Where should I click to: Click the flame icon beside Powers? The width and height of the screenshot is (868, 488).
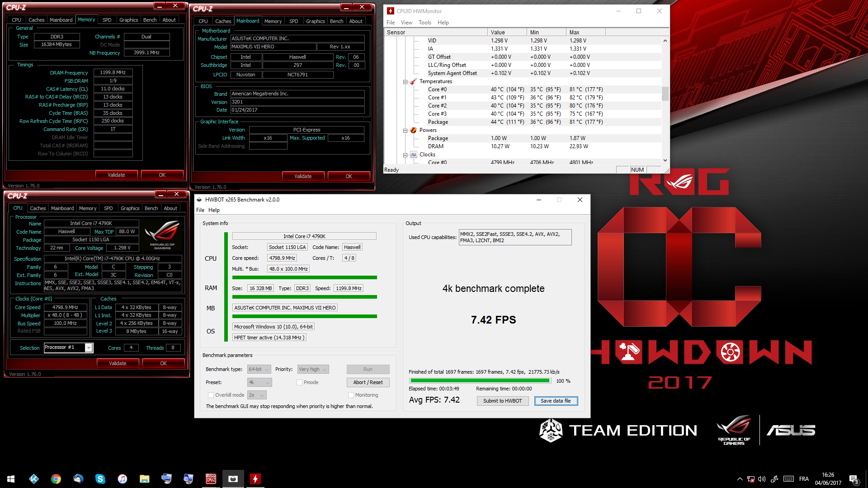(x=413, y=130)
